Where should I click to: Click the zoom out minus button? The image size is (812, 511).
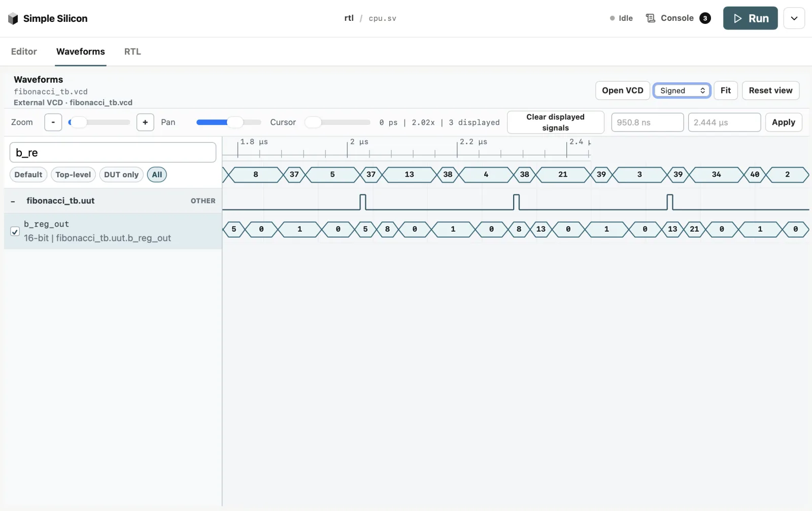pyautogui.click(x=53, y=122)
